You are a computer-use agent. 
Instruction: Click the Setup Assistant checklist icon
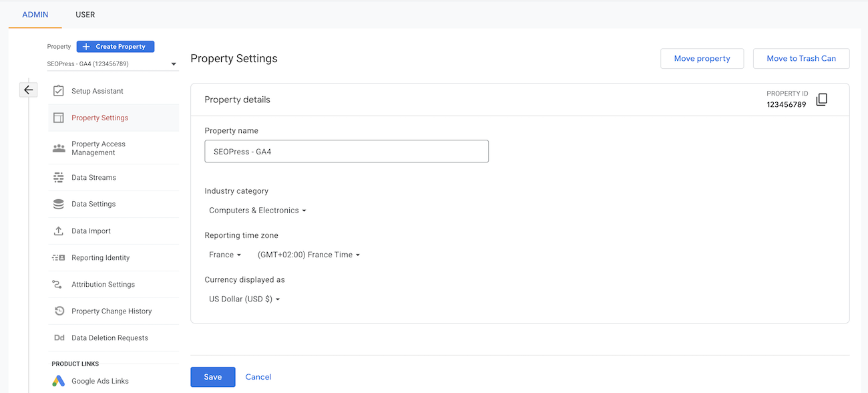pyautogui.click(x=59, y=91)
